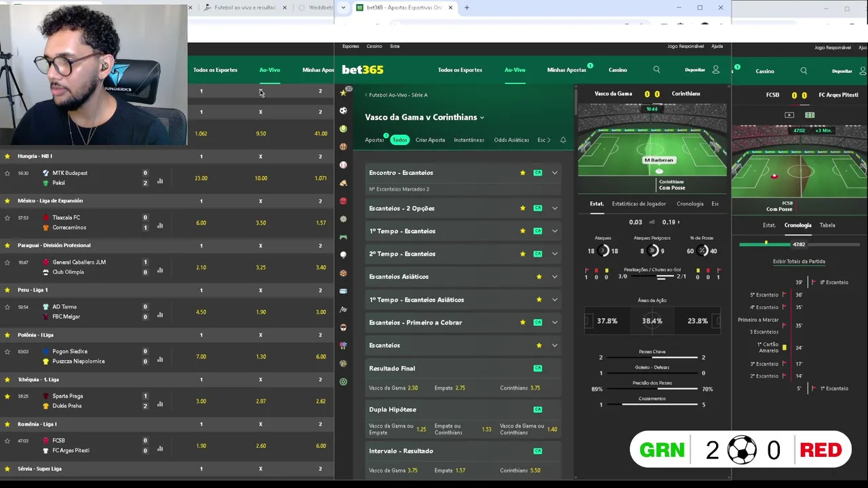Toggle favorite star on 2º Tempo - Escanteios market
Screen dimensions: 868x488
[x=523, y=253]
